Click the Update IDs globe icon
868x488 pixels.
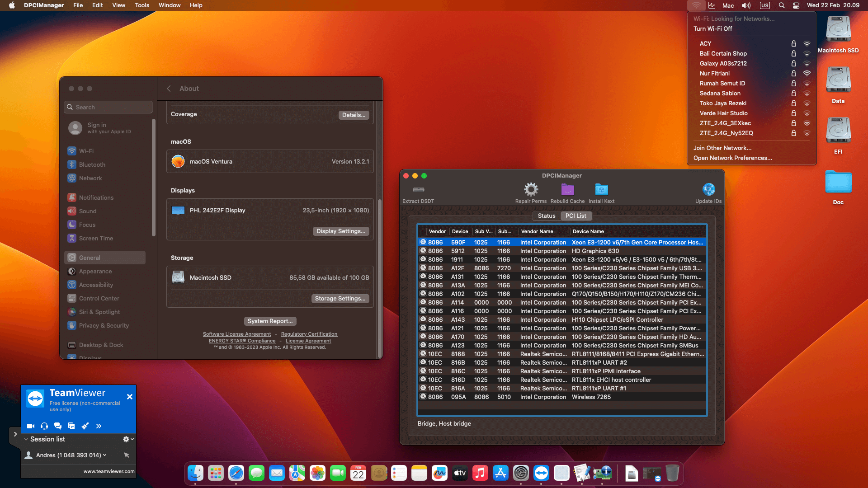708,189
